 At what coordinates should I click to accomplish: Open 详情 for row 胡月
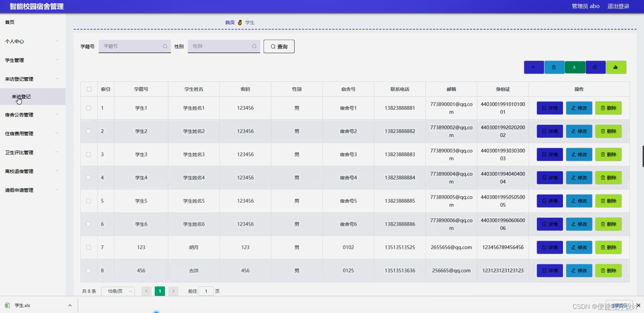550,247
